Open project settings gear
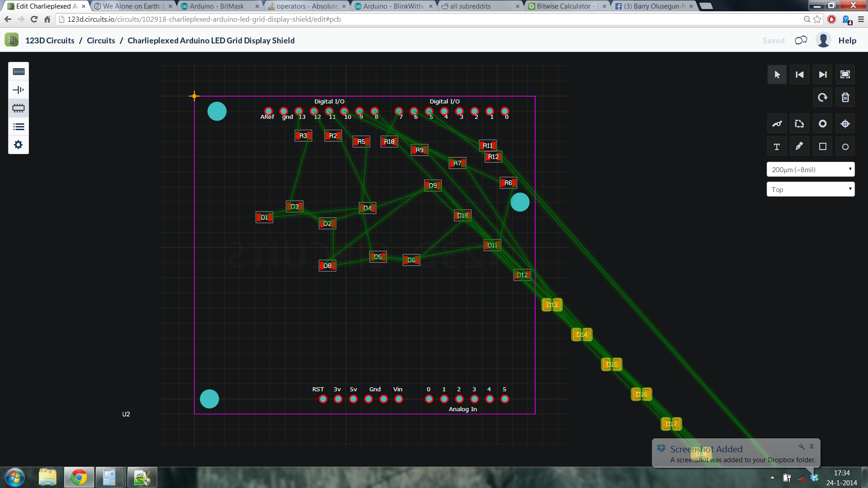 (18, 145)
